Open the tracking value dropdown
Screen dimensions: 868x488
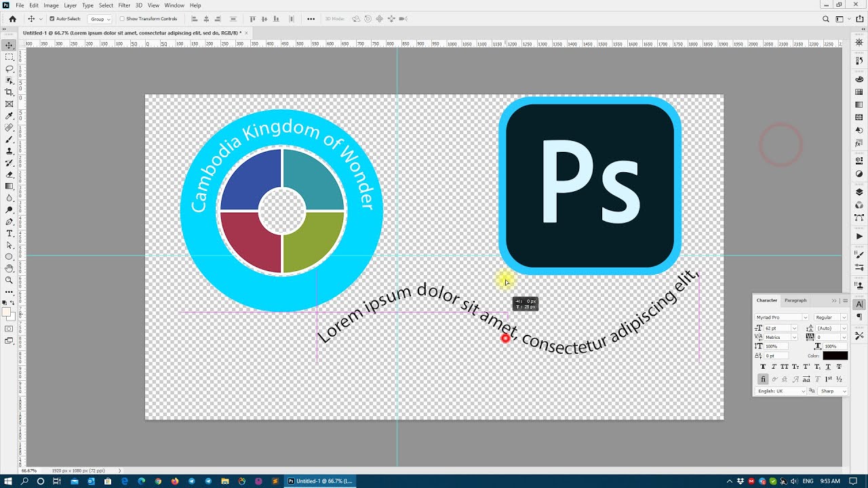click(844, 337)
